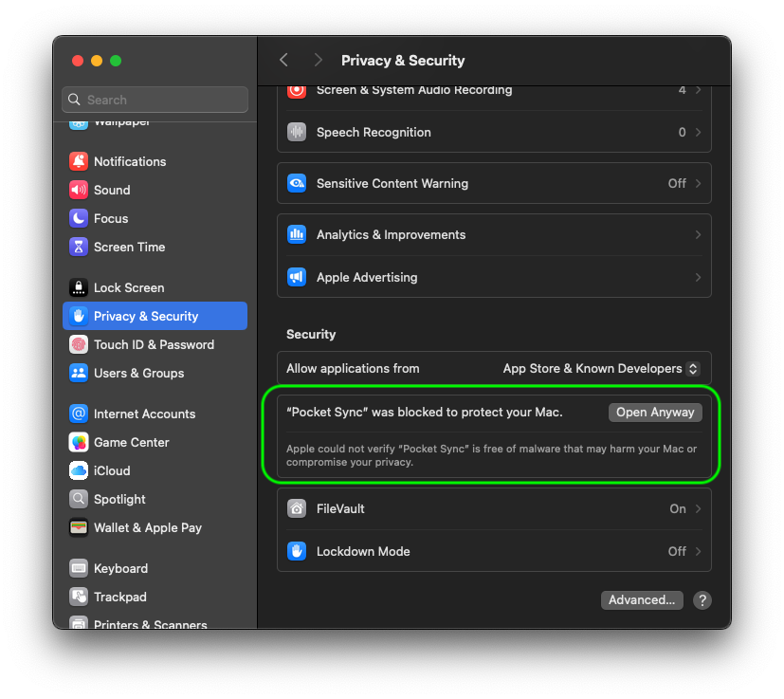
Task: Open the Lockdown Mode row label
Action: [x=363, y=551]
